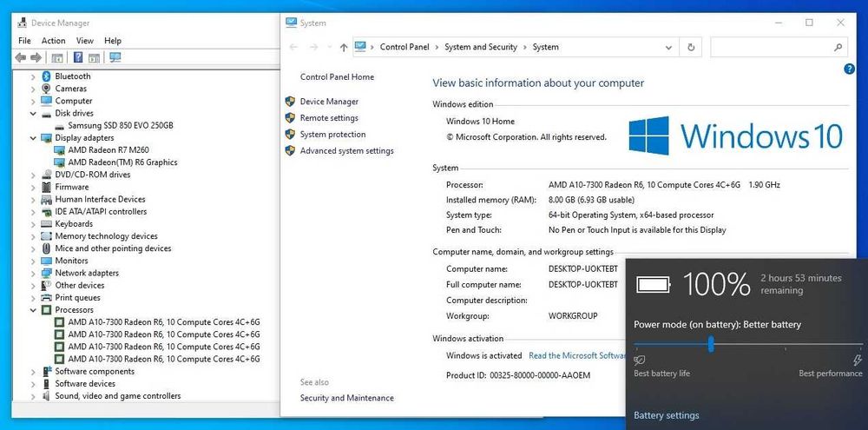
Task: Select Samsung SSD 850 EVO 250GB
Action: (x=120, y=125)
